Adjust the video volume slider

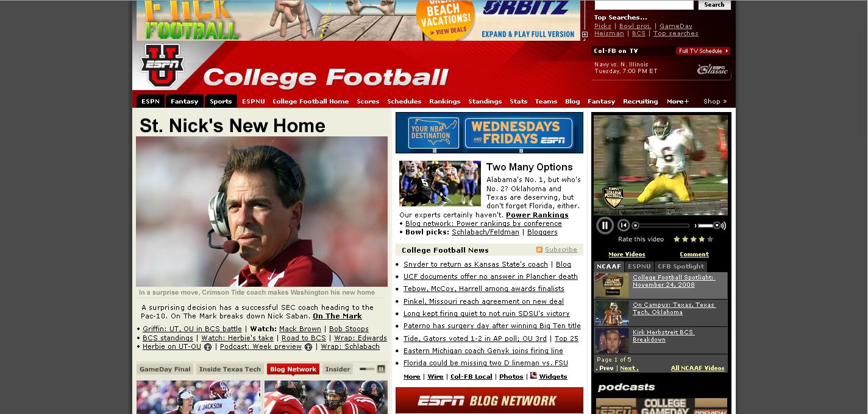tap(710, 225)
